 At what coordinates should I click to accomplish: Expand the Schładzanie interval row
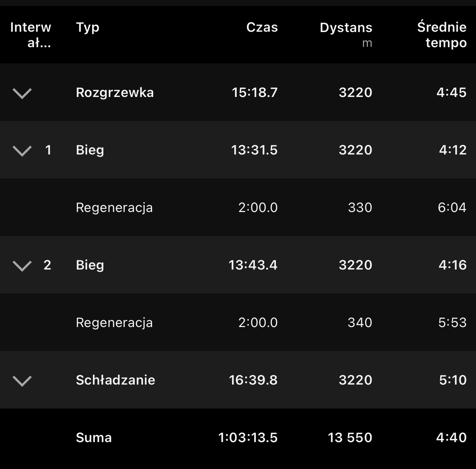(x=22, y=381)
